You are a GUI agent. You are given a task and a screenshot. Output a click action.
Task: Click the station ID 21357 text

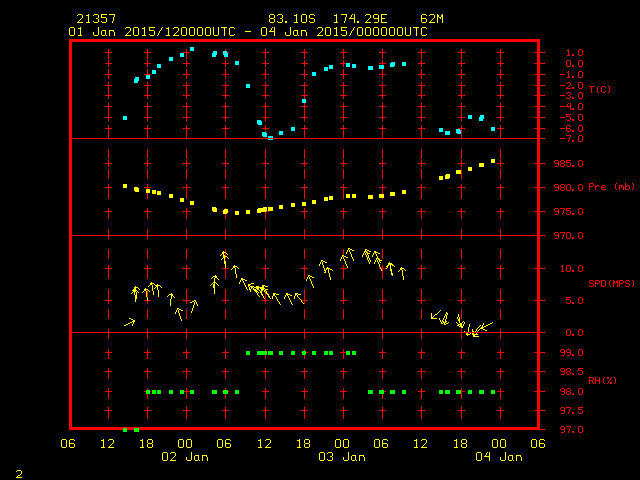coord(97,19)
